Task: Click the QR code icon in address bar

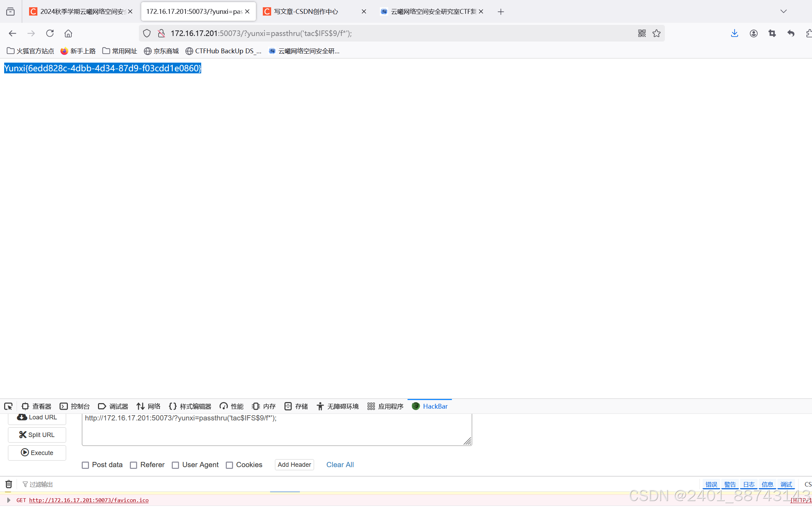Action: 642,33
